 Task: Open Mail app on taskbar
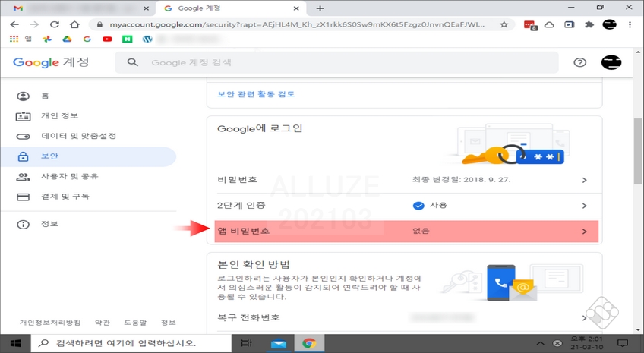[x=279, y=343]
